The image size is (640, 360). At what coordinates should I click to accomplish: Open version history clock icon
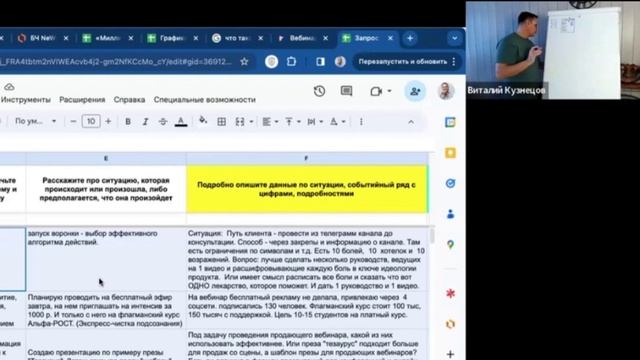319,91
